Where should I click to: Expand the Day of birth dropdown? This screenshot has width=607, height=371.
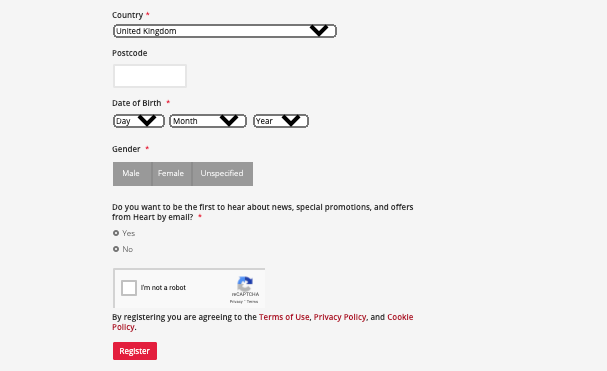[x=139, y=121]
